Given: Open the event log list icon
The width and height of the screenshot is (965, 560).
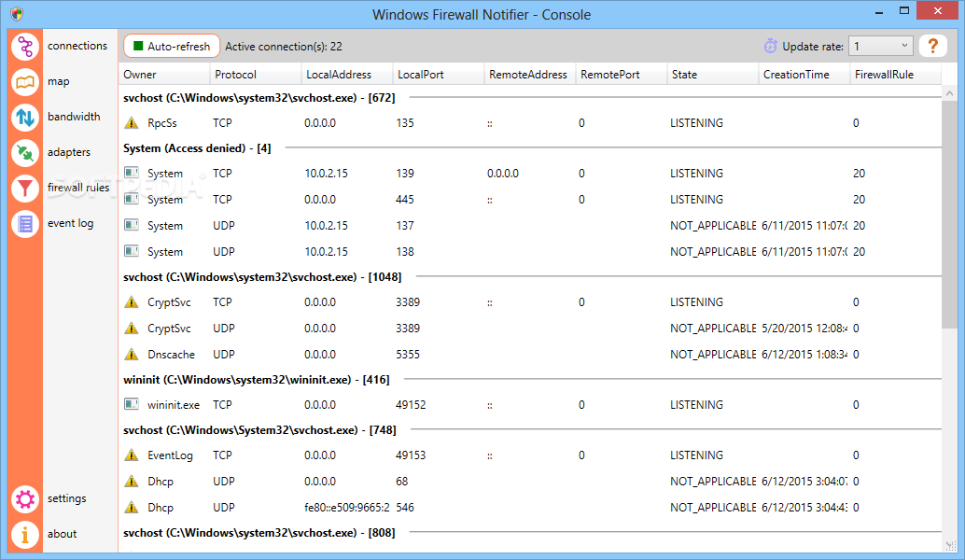Looking at the screenshot, I should pos(25,223).
